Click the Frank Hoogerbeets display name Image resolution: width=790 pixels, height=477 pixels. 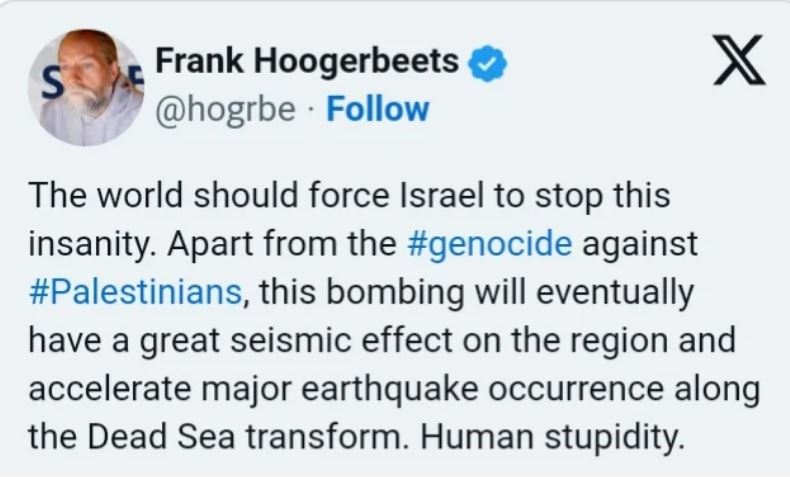pyautogui.click(x=309, y=62)
